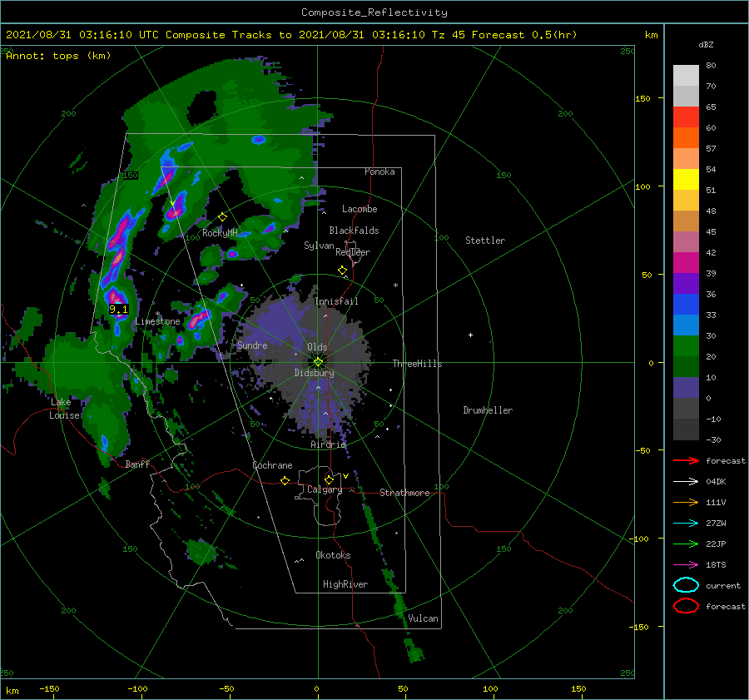Click the Lake Louise label
Screen dimensions: 749x700
pyautogui.click(x=64, y=409)
